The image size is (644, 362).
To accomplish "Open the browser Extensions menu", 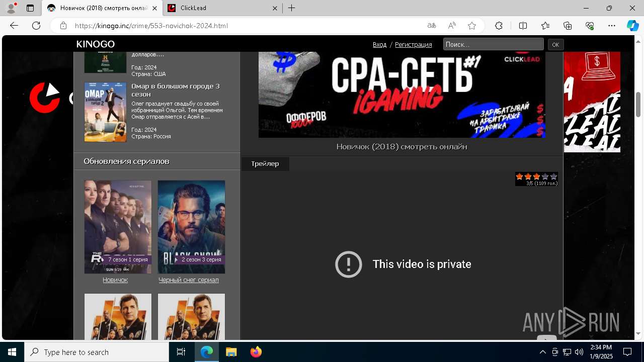I will 499,26.
